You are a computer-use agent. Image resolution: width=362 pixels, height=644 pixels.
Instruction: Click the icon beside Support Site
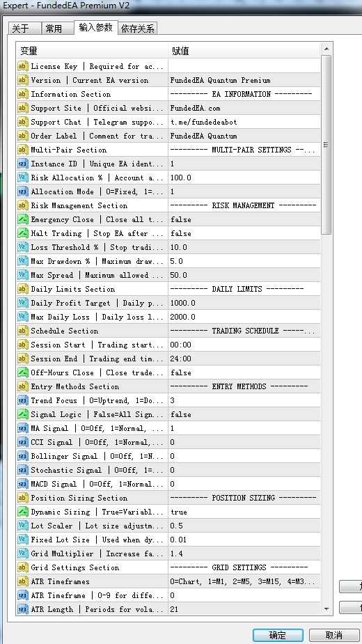click(23, 108)
